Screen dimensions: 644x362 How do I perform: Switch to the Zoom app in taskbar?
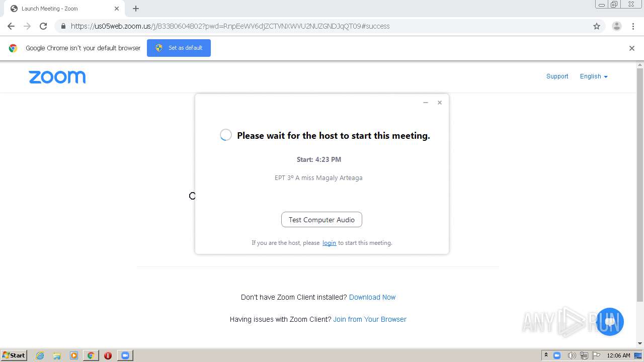point(125,355)
